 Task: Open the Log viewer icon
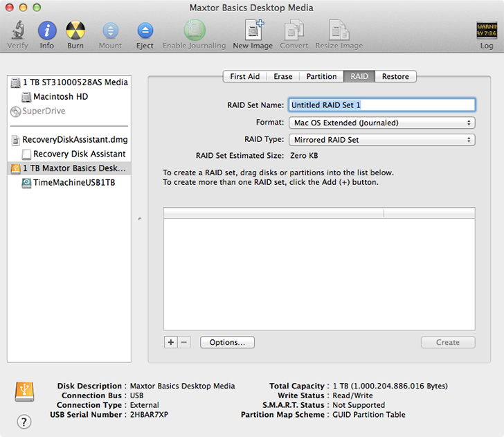486,30
